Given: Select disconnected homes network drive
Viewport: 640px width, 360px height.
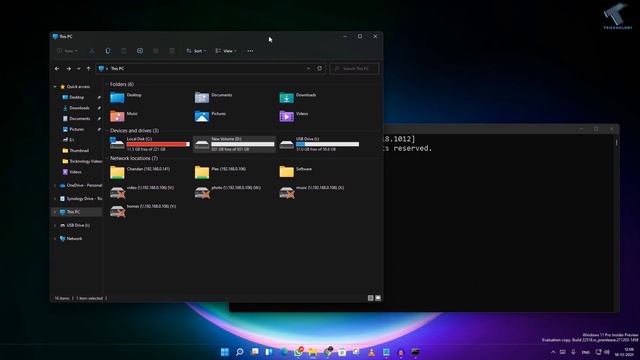Looking at the screenshot, I should [143, 211].
